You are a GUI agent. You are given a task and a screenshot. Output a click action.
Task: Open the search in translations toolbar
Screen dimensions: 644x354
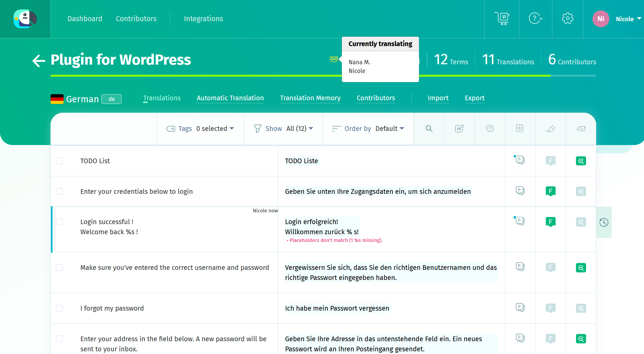pos(429,129)
